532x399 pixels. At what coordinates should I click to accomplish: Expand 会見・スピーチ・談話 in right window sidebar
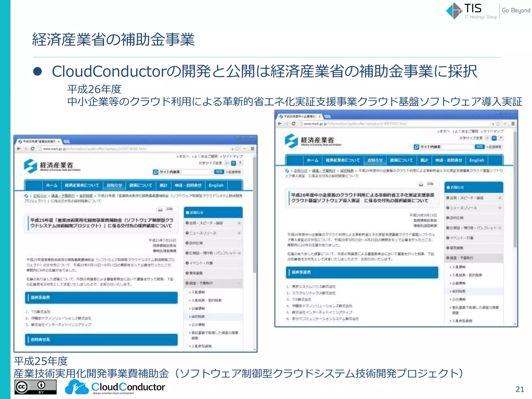point(500,198)
